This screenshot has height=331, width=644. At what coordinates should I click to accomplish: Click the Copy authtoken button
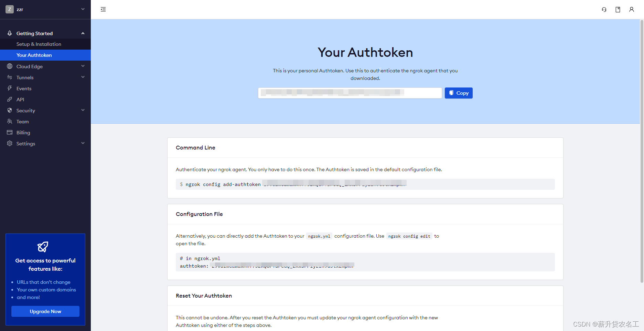(x=459, y=93)
